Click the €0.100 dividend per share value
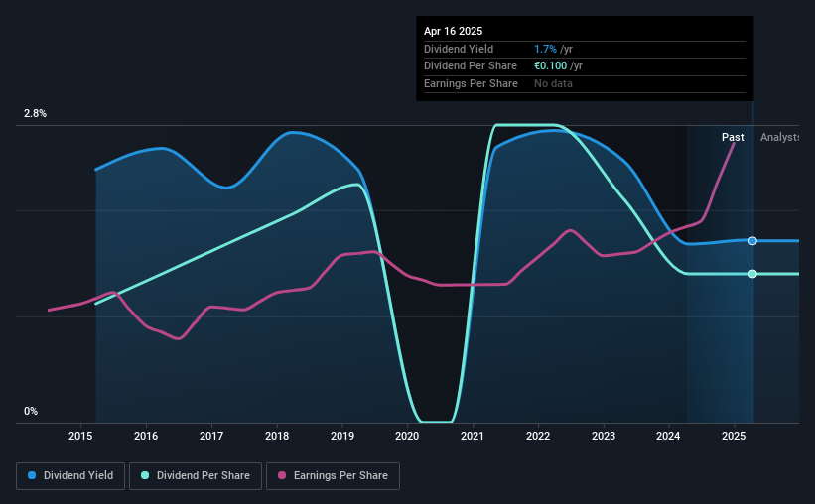Screen dimensions: 815x504 tap(550, 66)
